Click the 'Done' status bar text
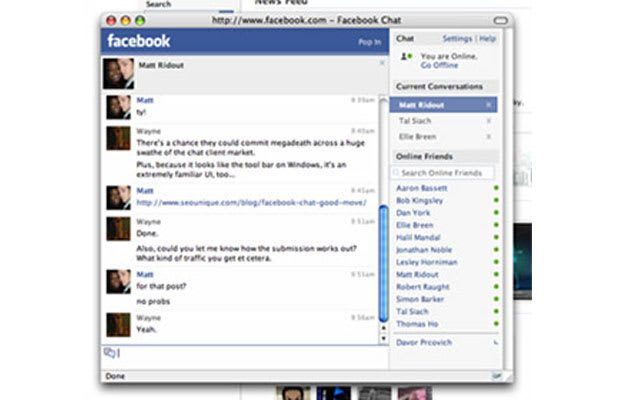Viewport: 620px width, 400px height. click(x=115, y=376)
